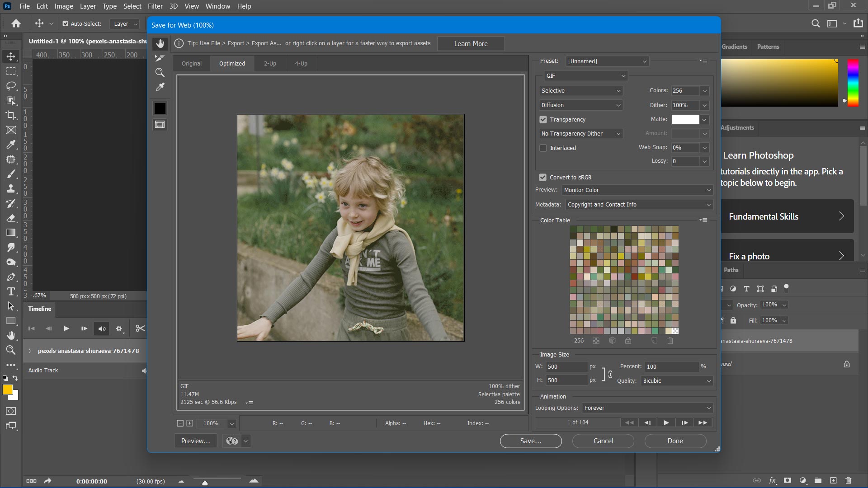Viewport: 868px width, 488px height.
Task: Select the Crop tool
Action: point(11,115)
